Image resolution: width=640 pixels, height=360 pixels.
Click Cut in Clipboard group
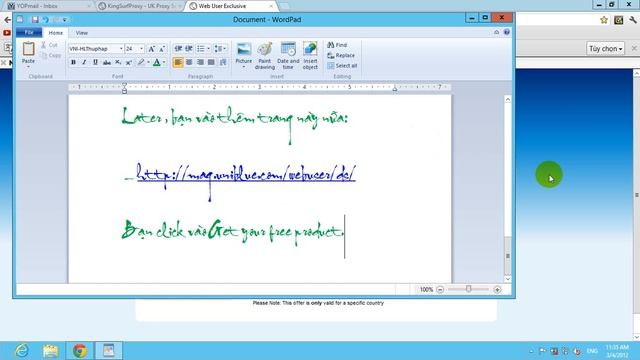[49, 45]
